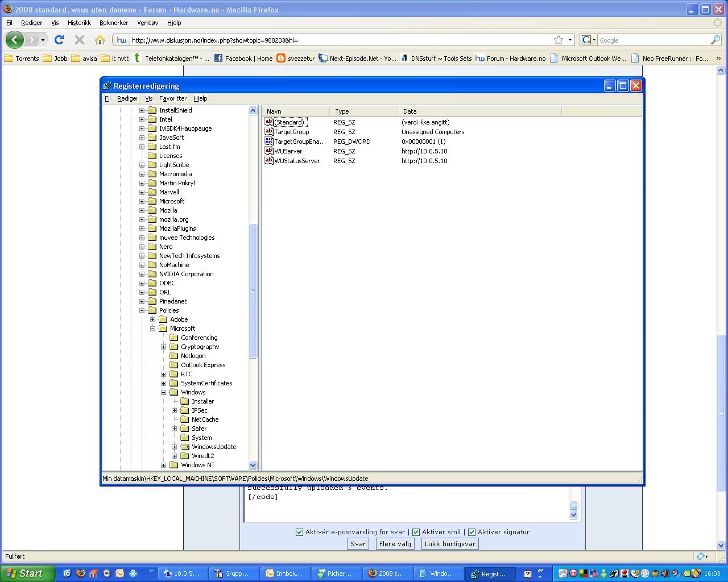
Task: Reload page with Firefox refresh icon
Action: pyautogui.click(x=59, y=40)
